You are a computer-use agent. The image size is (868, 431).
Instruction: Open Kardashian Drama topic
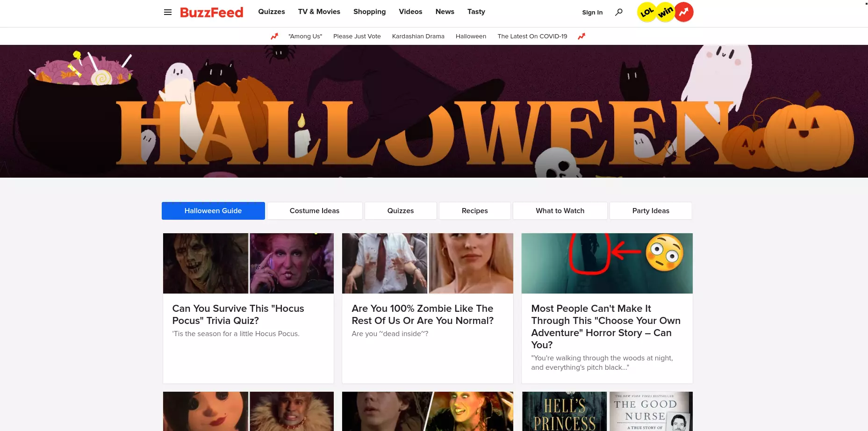coord(418,36)
